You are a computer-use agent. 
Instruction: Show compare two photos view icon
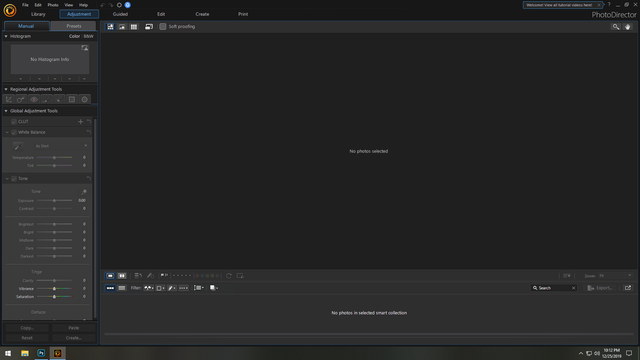pos(122,276)
